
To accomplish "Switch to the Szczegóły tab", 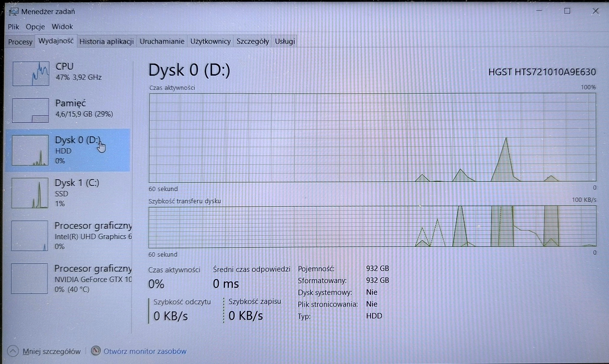I will [253, 41].
